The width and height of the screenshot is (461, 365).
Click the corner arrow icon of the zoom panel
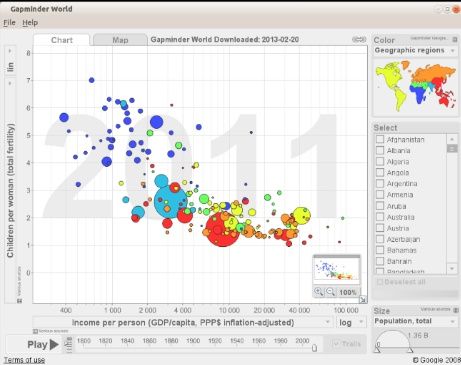363,300
